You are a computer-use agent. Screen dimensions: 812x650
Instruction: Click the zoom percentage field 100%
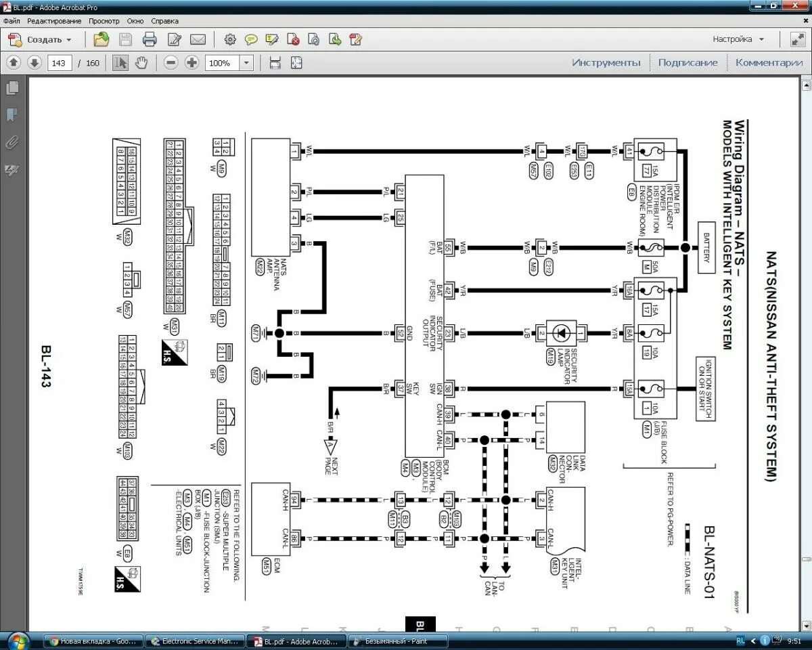click(221, 63)
